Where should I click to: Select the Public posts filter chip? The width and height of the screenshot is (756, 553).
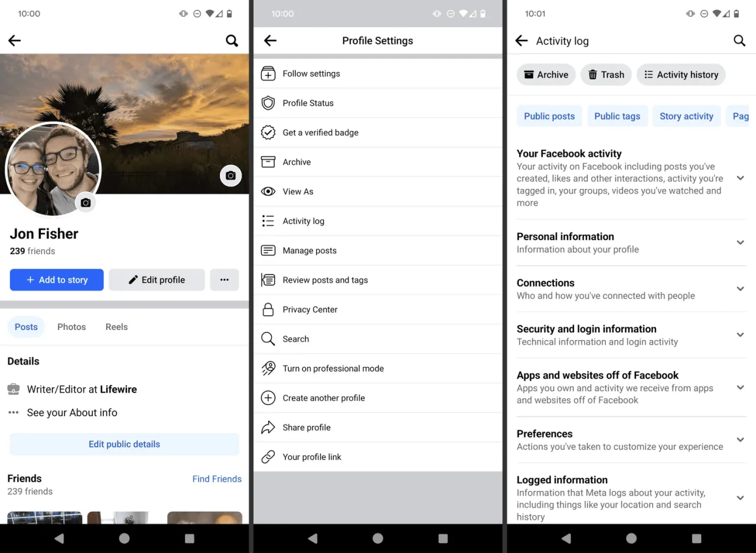point(549,116)
